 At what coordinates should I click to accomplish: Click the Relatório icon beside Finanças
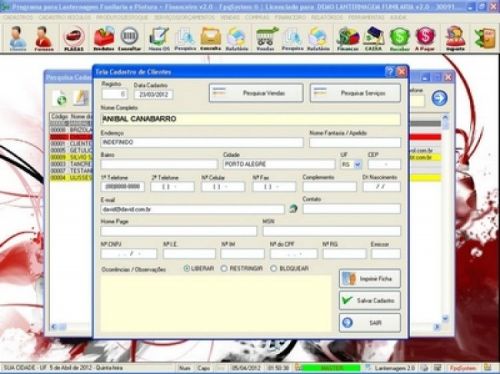318,38
